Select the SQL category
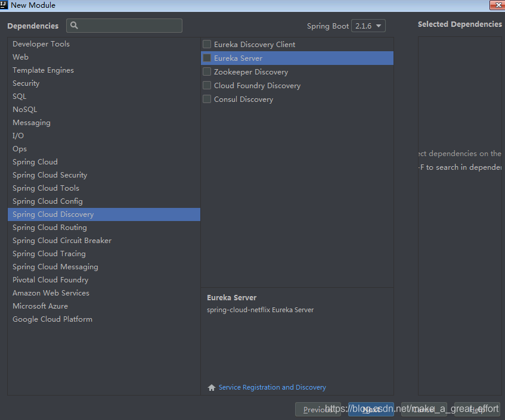This screenshot has width=505, height=420. click(104, 97)
